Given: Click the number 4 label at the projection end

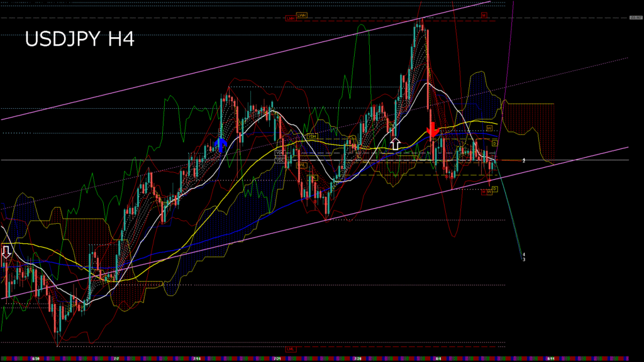Looking at the screenshot, I should click(x=524, y=255).
